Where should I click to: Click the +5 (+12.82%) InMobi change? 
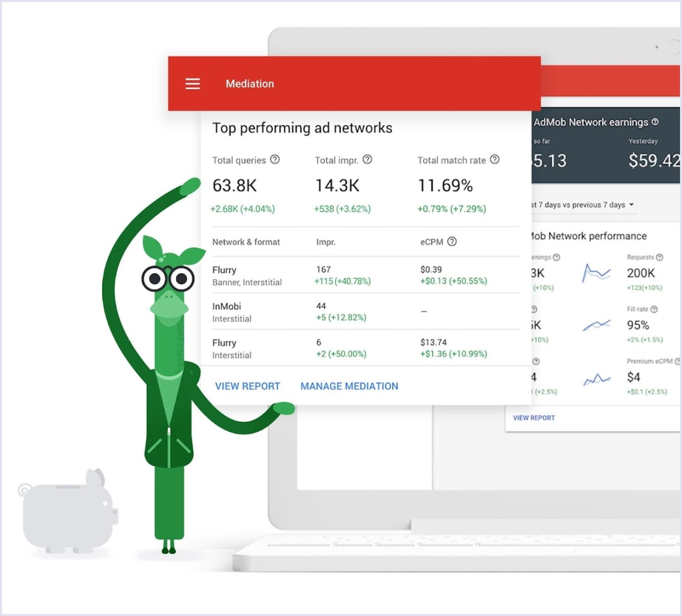[x=341, y=317]
